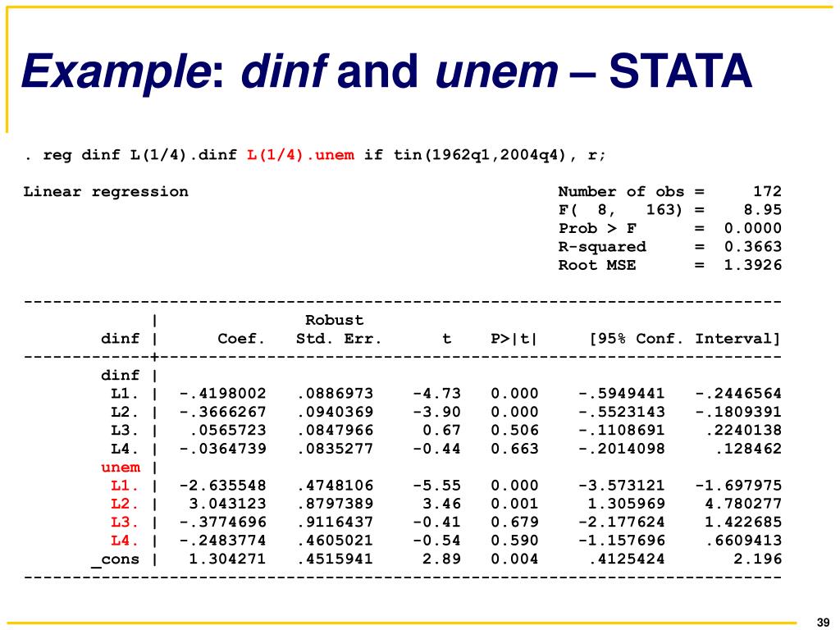Click t-statistic 3.46

[x=441, y=504]
